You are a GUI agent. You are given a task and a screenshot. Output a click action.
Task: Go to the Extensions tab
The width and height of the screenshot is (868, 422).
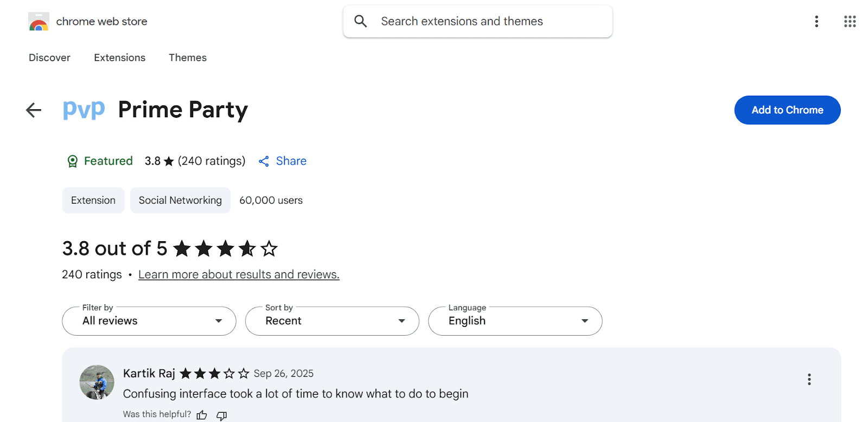click(x=119, y=58)
